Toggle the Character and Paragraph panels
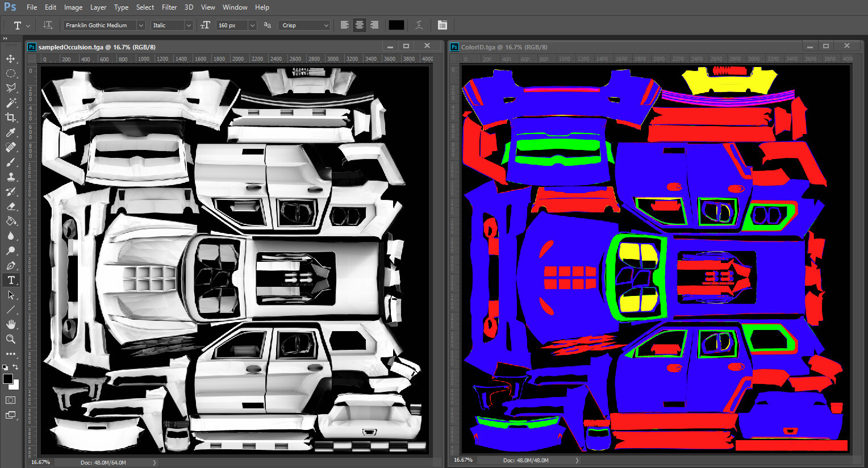This screenshot has width=868, height=468. 442,25
